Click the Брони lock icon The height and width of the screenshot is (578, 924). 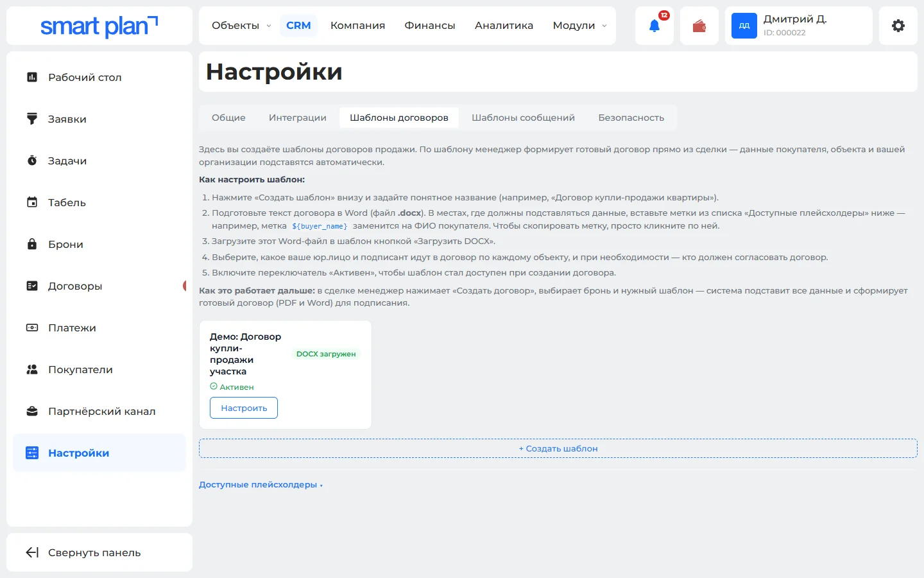pos(32,244)
